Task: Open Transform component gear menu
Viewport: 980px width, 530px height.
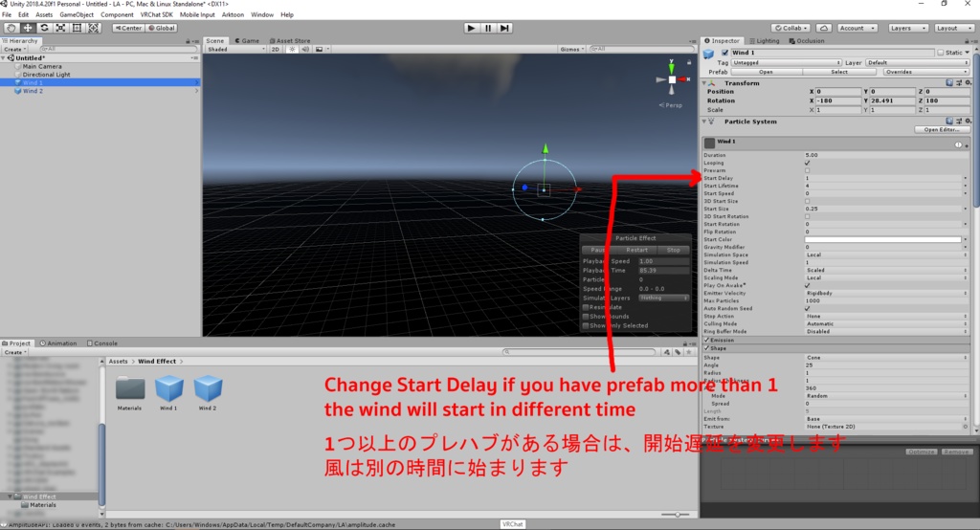Action: (x=968, y=82)
